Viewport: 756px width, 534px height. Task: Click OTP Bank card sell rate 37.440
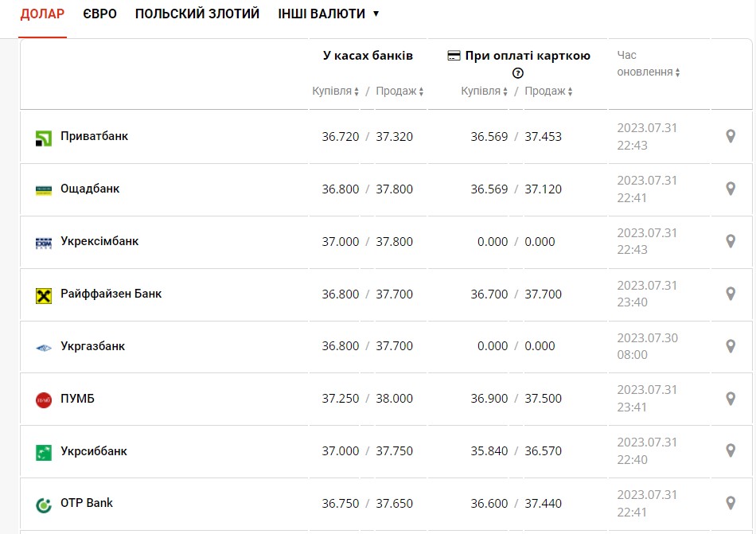pos(543,504)
